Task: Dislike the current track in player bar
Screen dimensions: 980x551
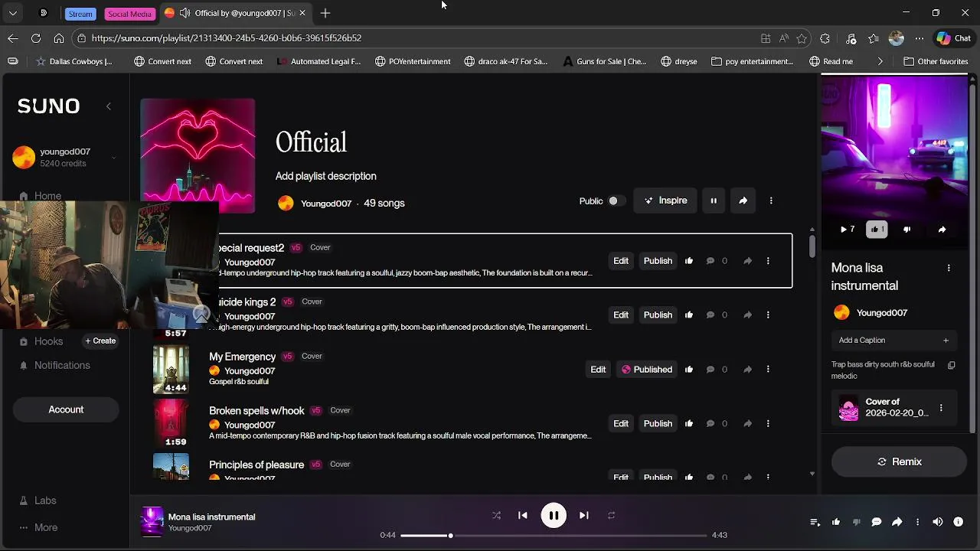Action: [856, 522]
